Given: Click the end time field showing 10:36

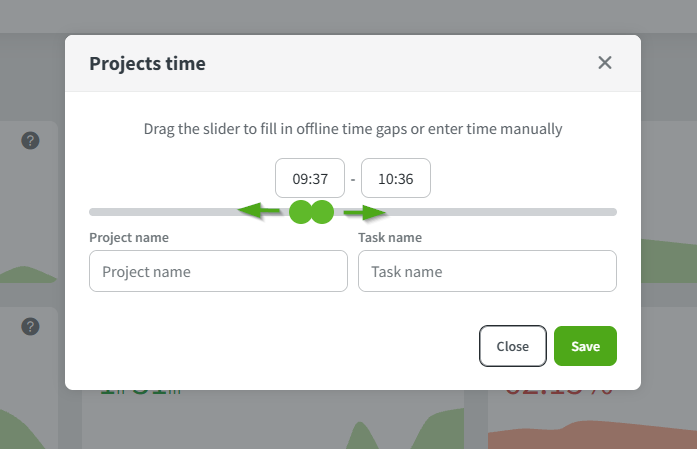Looking at the screenshot, I should click(396, 178).
